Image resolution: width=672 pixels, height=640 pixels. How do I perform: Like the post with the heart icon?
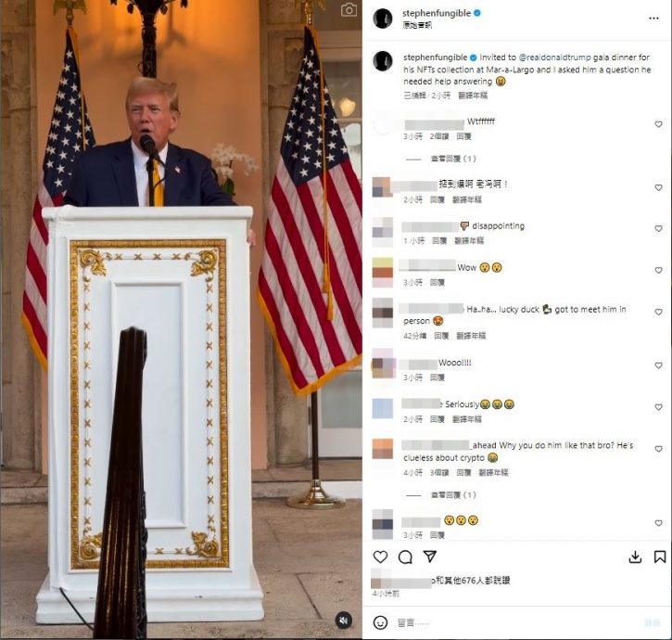pyautogui.click(x=380, y=557)
